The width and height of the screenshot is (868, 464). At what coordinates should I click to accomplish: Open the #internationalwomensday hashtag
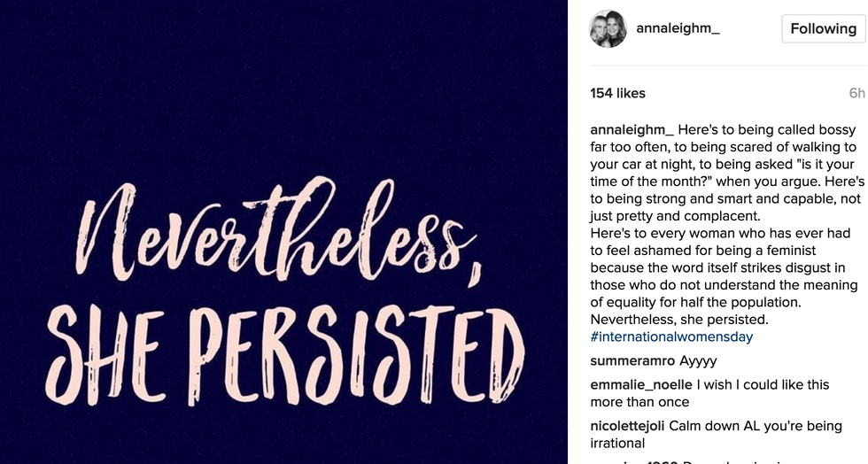tap(671, 337)
